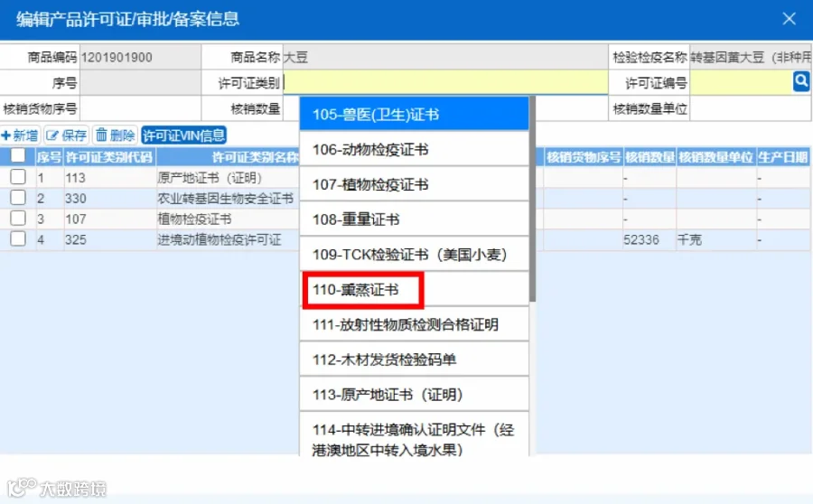The height and width of the screenshot is (504, 813).
Task: Choose 107-植物检疫证书 in list
Action: coord(415,184)
